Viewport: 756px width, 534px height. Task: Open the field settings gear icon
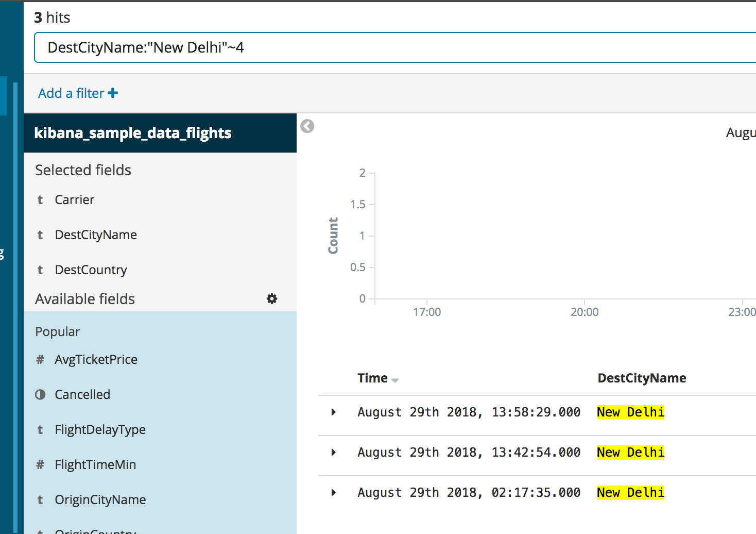[x=272, y=298]
